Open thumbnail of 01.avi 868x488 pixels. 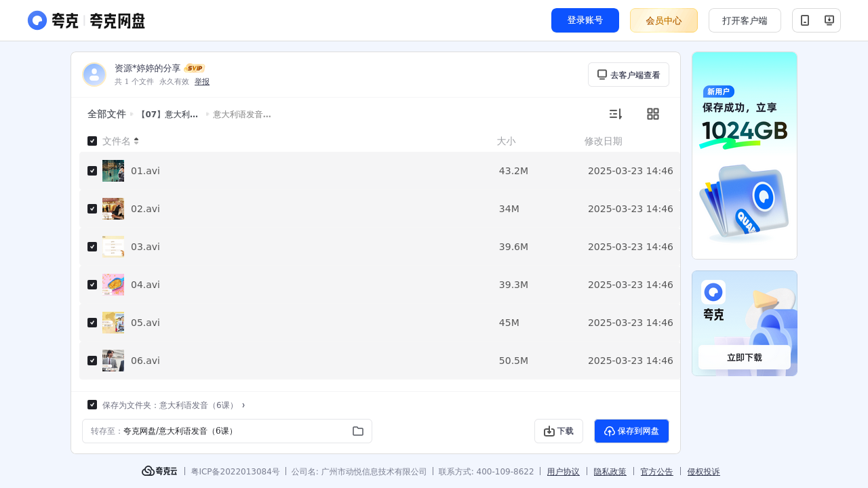pyautogui.click(x=113, y=171)
